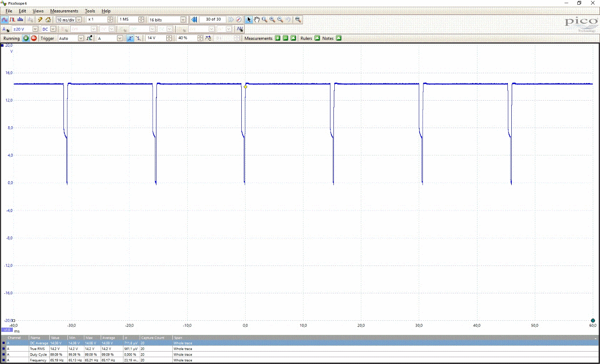The height and width of the screenshot is (364, 600).
Task: Click the 1 MS samples stepper
Action: point(141,19)
